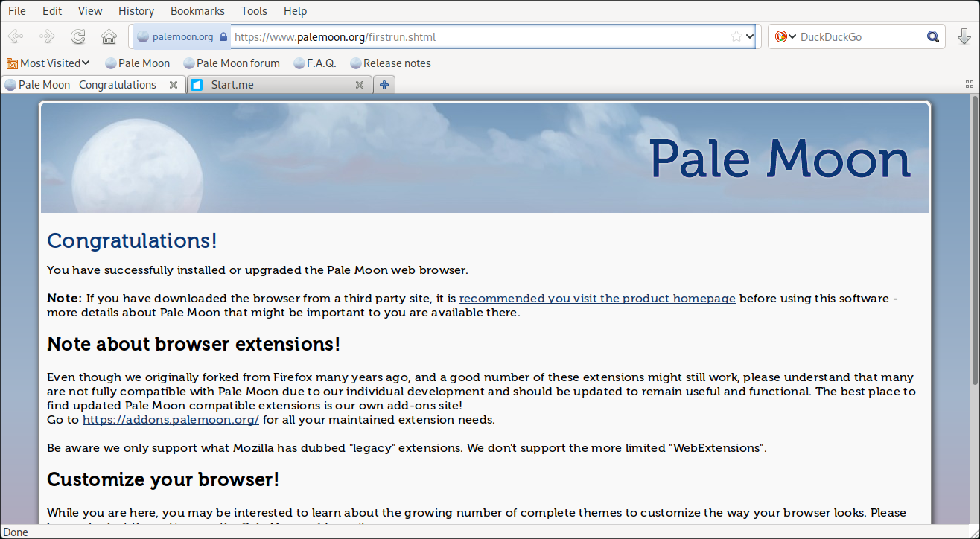Open the Bookmarks menu
The width and height of the screenshot is (980, 539).
(x=197, y=11)
